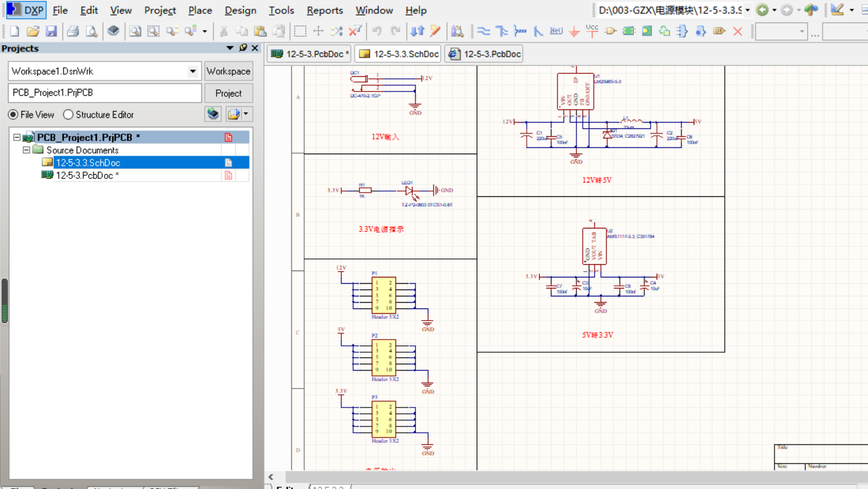
Task: Browse component libraries
Action: coord(457,31)
